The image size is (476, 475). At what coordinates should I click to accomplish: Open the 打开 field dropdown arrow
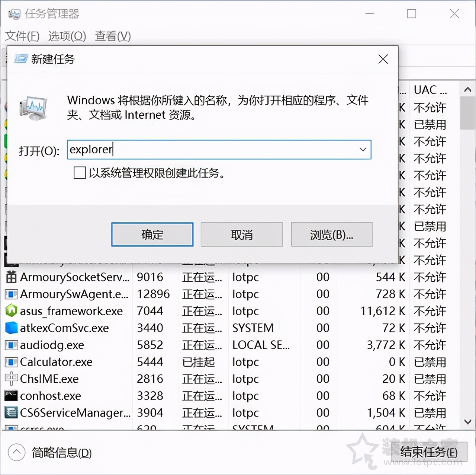[x=363, y=150]
